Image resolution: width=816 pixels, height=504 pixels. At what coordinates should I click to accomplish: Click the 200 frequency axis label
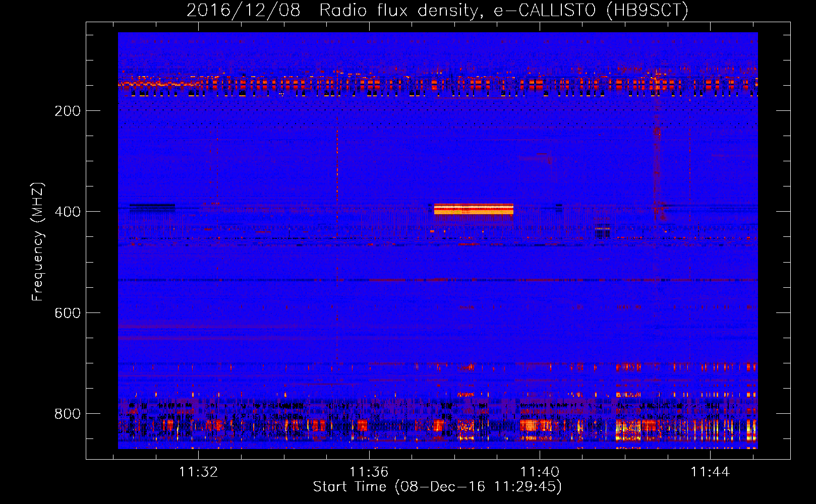click(68, 111)
